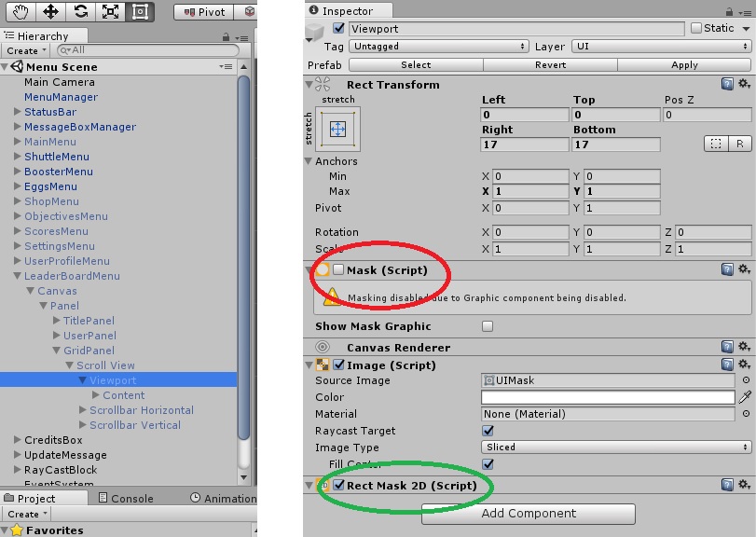Viewport: 756px width, 537px height.
Task: Open the Layer dropdown showing UI
Action: tap(662, 47)
